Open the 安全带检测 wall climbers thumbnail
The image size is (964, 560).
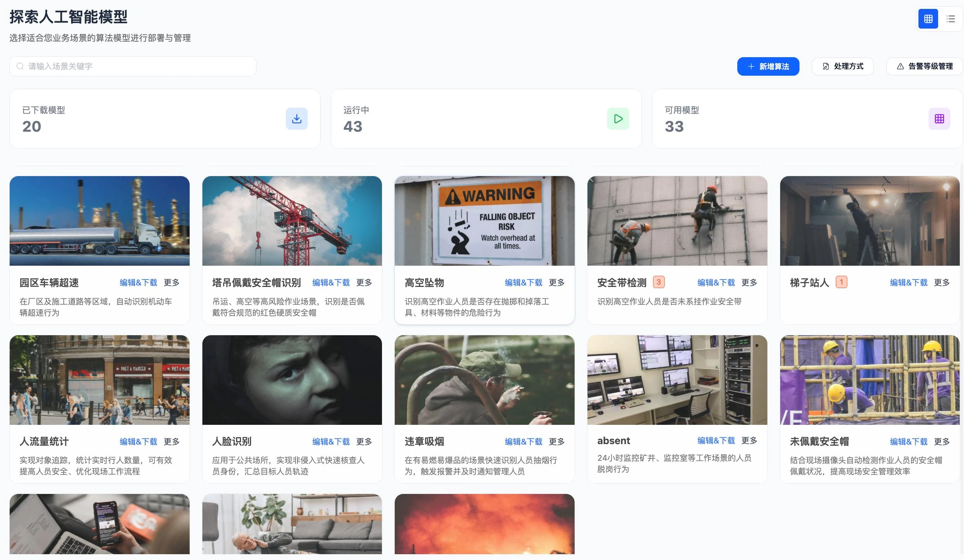coord(677,221)
